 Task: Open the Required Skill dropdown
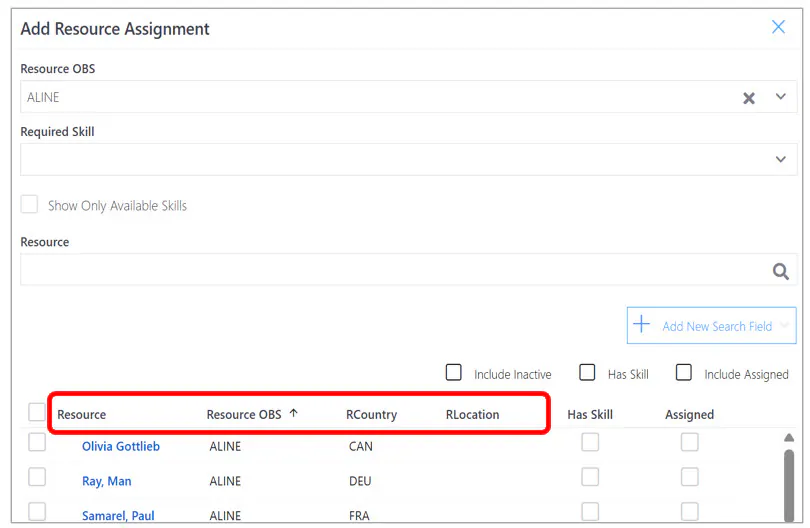[781, 160]
